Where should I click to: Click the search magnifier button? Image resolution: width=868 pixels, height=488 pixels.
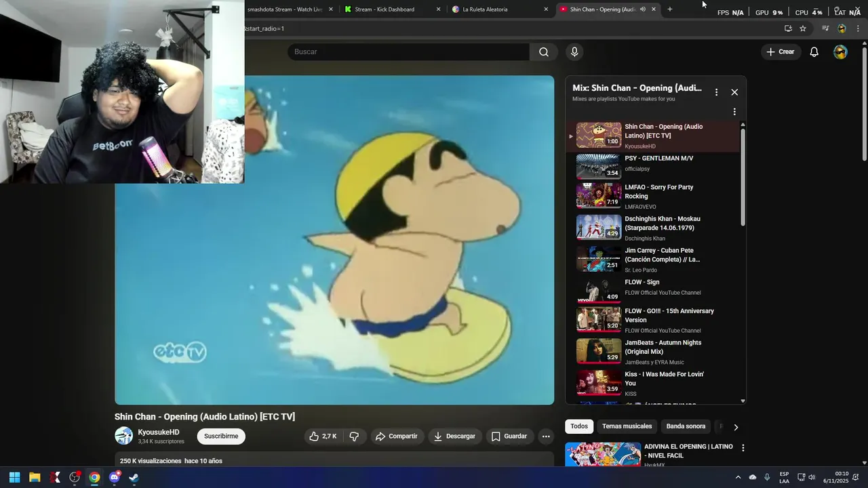coord(544,52)
